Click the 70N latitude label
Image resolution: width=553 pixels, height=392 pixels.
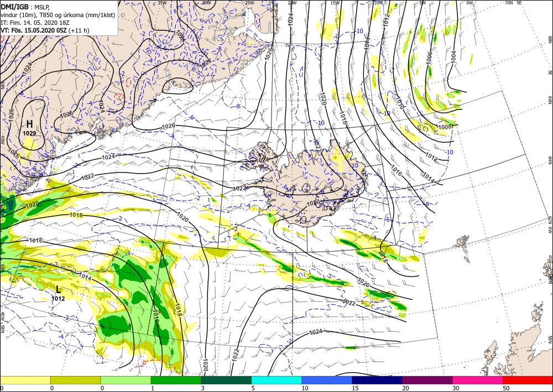tap(509, 3)
